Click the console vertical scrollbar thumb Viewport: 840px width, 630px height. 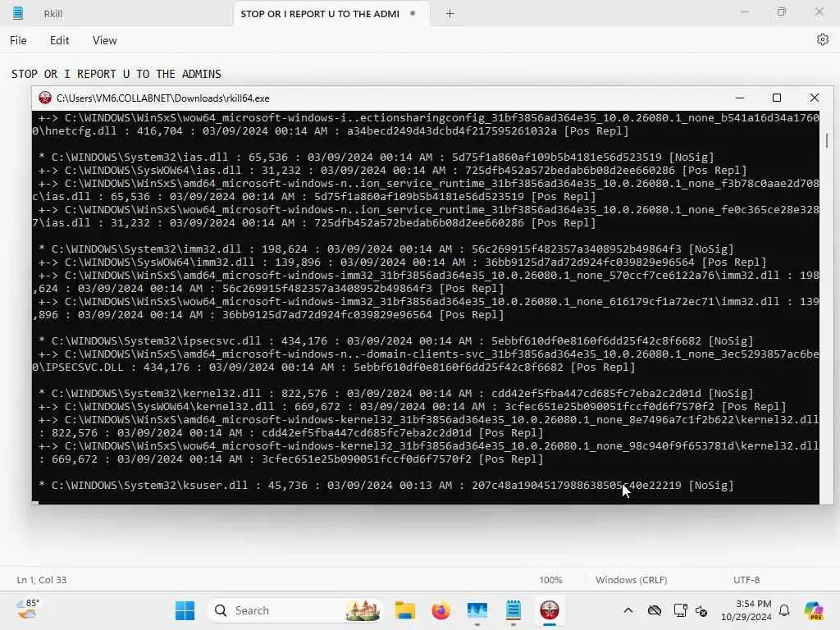(x=827, y=140)
